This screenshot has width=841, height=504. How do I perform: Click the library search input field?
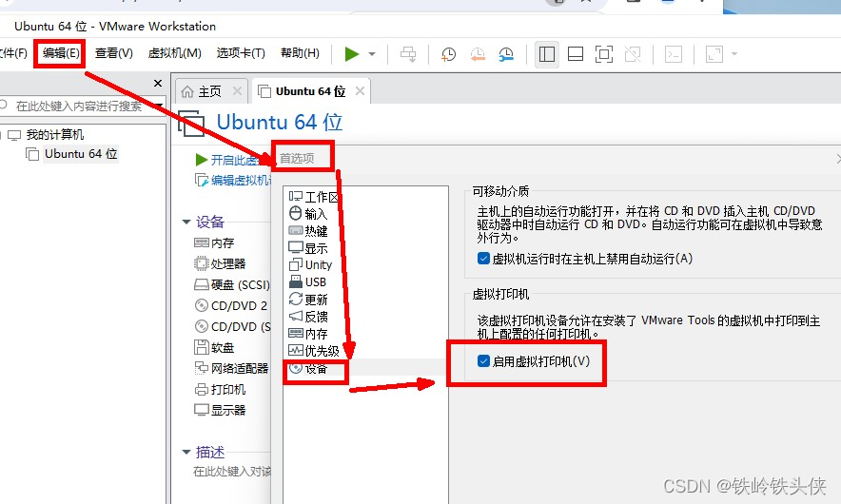pos(78,106)
